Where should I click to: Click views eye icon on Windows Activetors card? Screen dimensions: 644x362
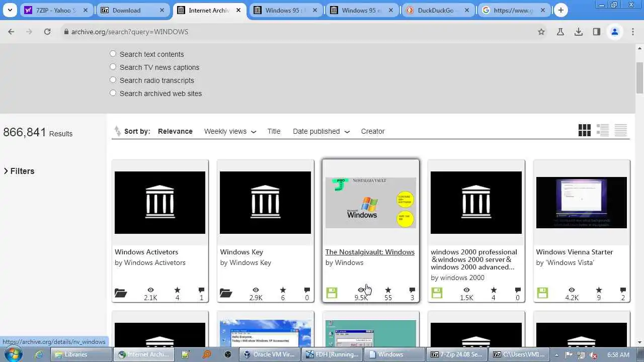point(150,290)
